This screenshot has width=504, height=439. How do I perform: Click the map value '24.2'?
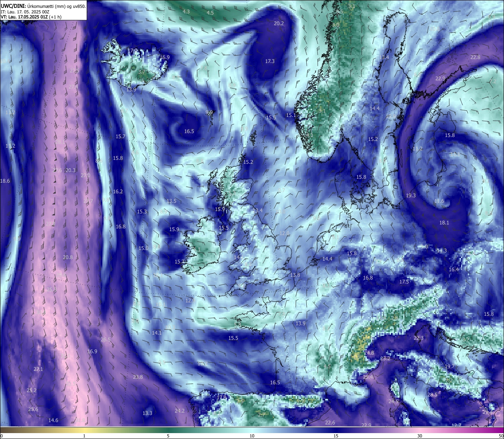click(180, 411)
